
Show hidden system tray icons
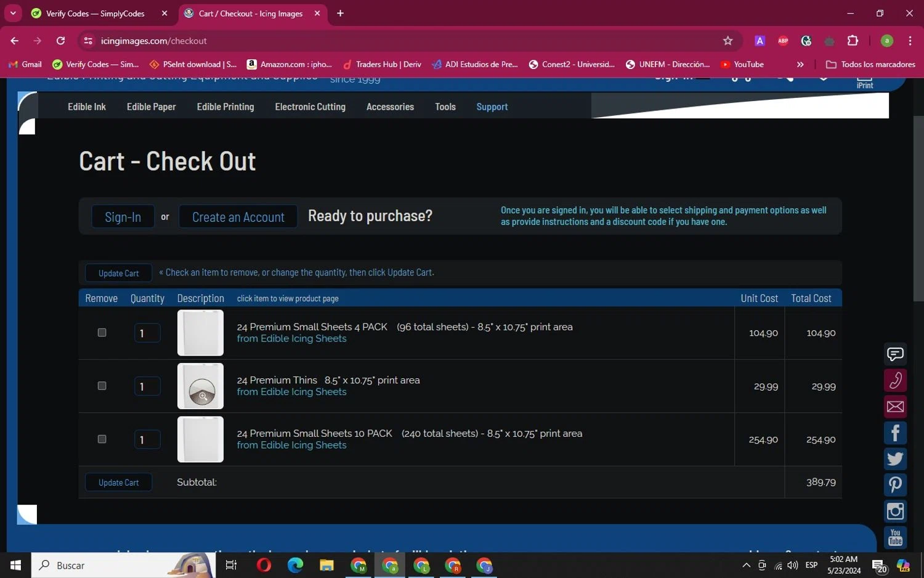[x=746, y=565]
